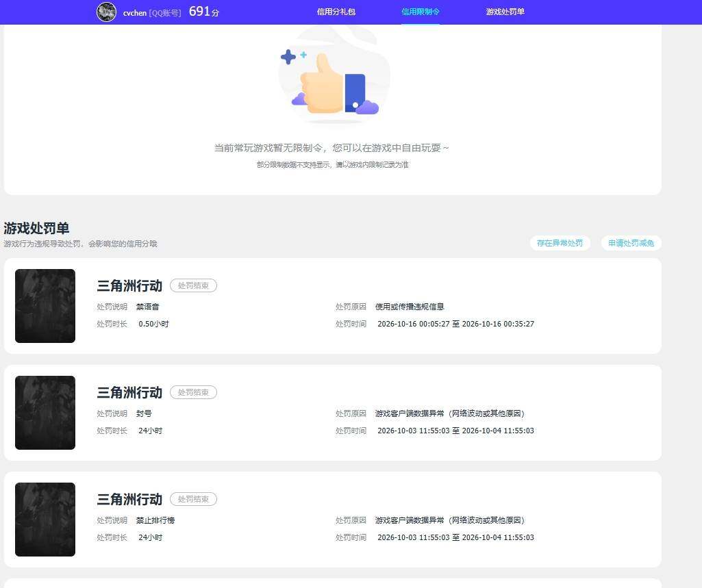Click the 禁语音 penalty description
702x588 pixels.
pyautogui.click(x=148, y=307)
